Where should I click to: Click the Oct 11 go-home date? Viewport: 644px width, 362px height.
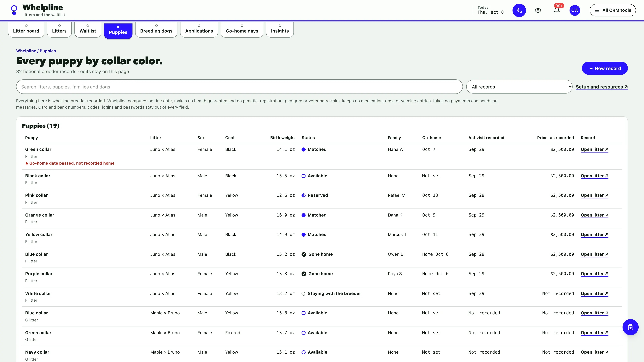coord(430,235)
